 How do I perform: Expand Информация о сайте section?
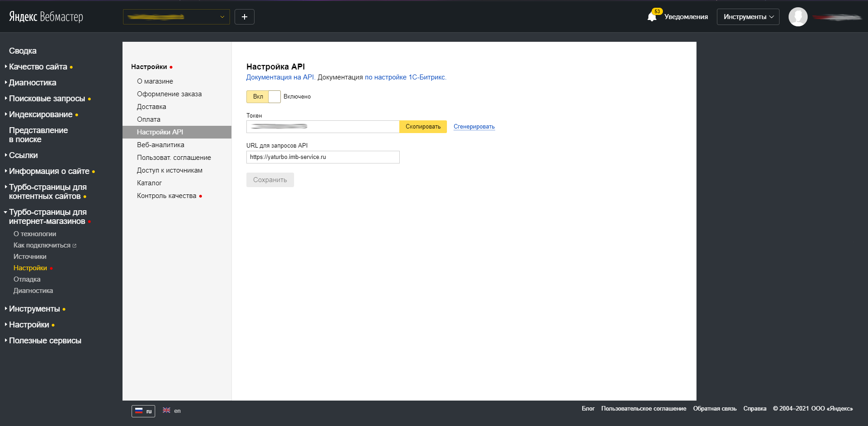point(49,171)
